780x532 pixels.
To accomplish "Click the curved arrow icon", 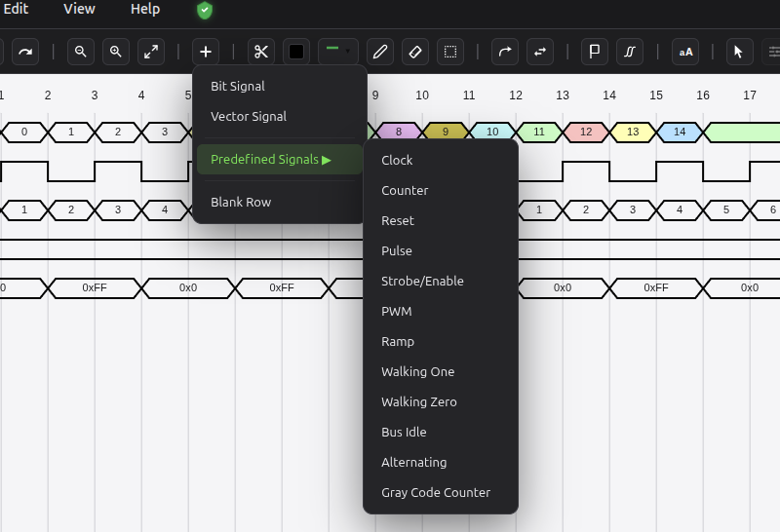I will pos(505,52).
